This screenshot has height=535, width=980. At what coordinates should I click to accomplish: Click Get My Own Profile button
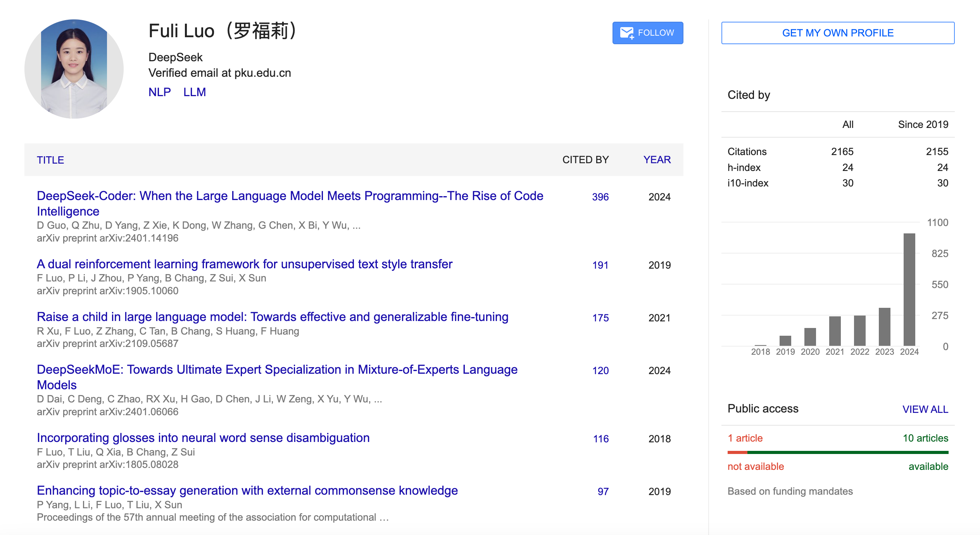pos(838,33)
